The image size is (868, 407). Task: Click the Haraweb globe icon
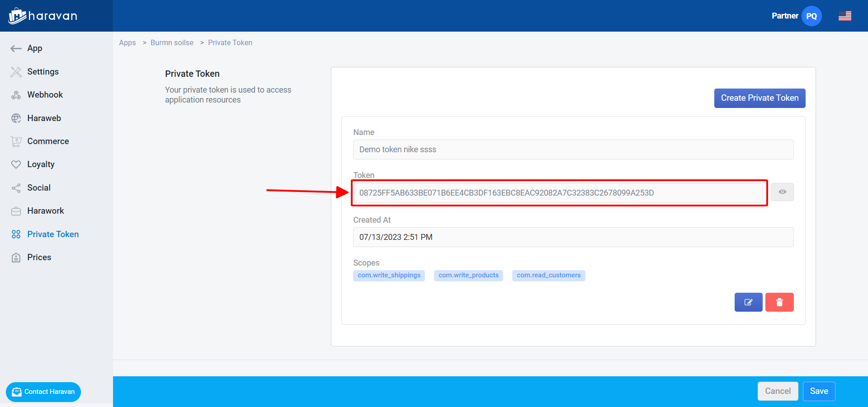coord(16,118)
